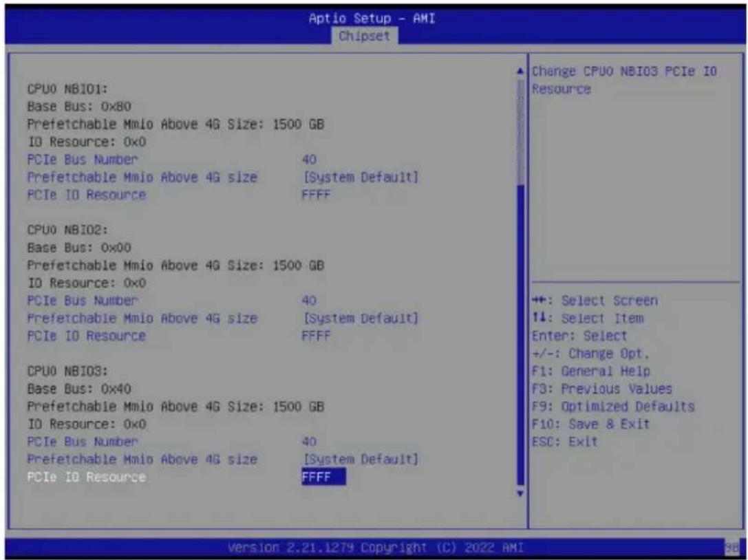Select PCIe Bus Number under CPU0 NBIO3
This screenshot has height=560, width=748.
coord(172,442)
